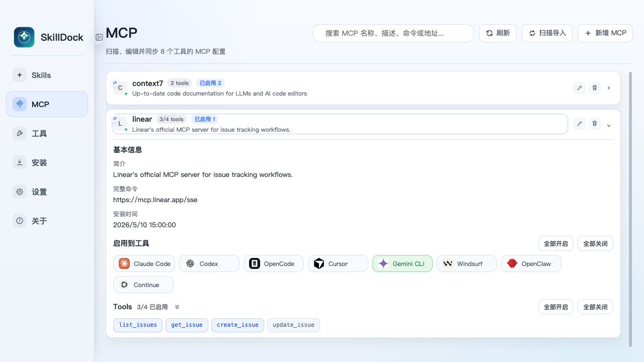
Task: Collapse the sidebar with the panel icon
Action: click(x=99, y=37)
